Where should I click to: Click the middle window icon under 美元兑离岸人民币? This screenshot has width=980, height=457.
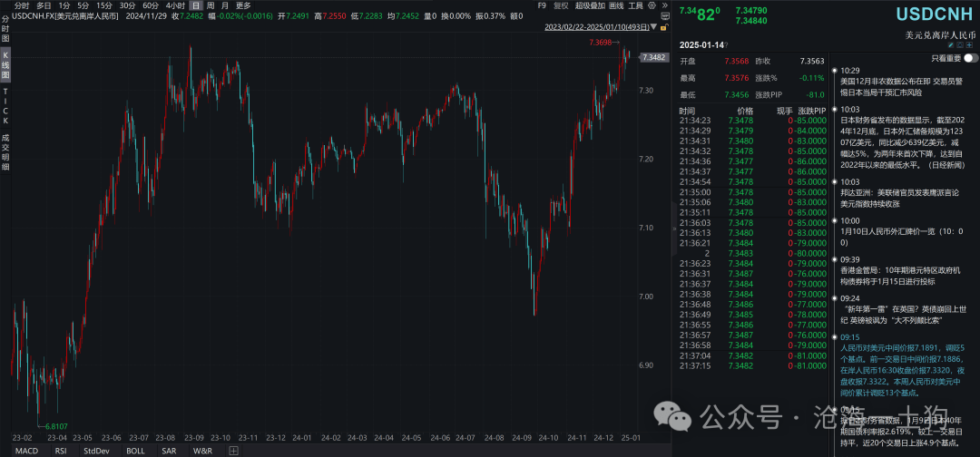[x=960, y=45]
